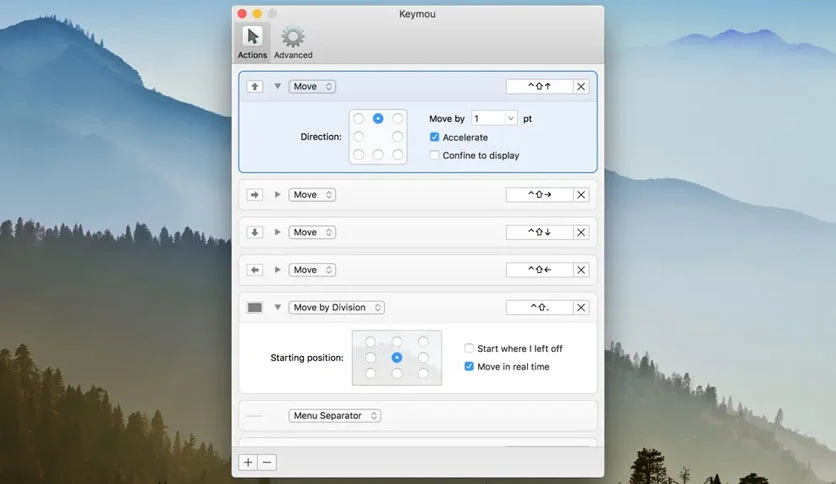
Task: Open the Move by Division type dropdown
Action: pos(336,308)
